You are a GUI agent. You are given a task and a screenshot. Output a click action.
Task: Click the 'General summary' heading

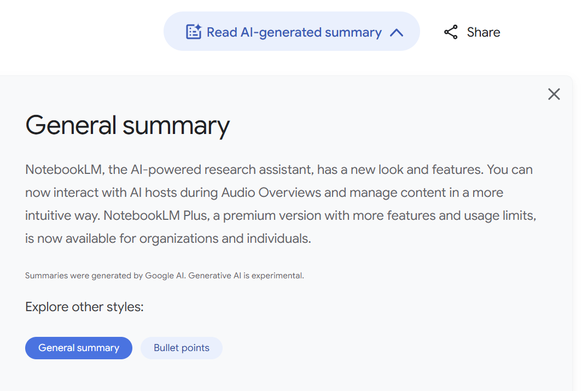[127, 126]
